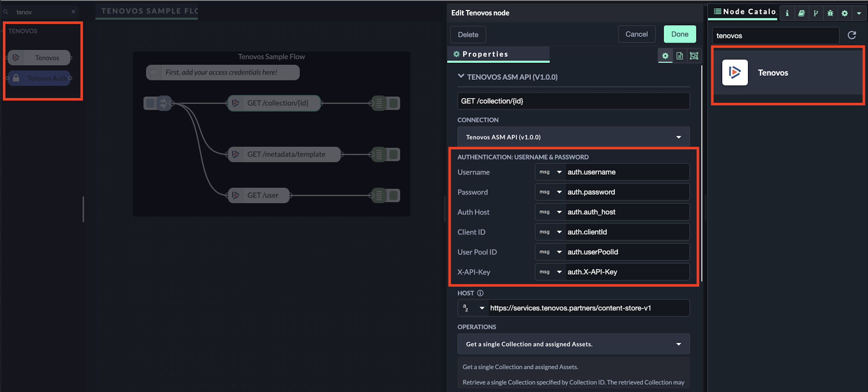Open the Operations dropdown
The image size is (868, 392).
pyautogui.click(x=573, y=344)
